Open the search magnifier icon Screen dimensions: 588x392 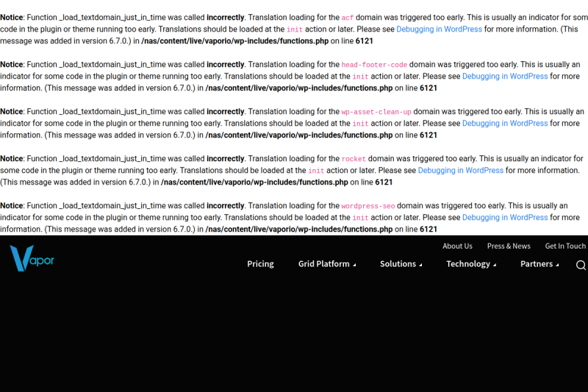(x=581, y=265)
